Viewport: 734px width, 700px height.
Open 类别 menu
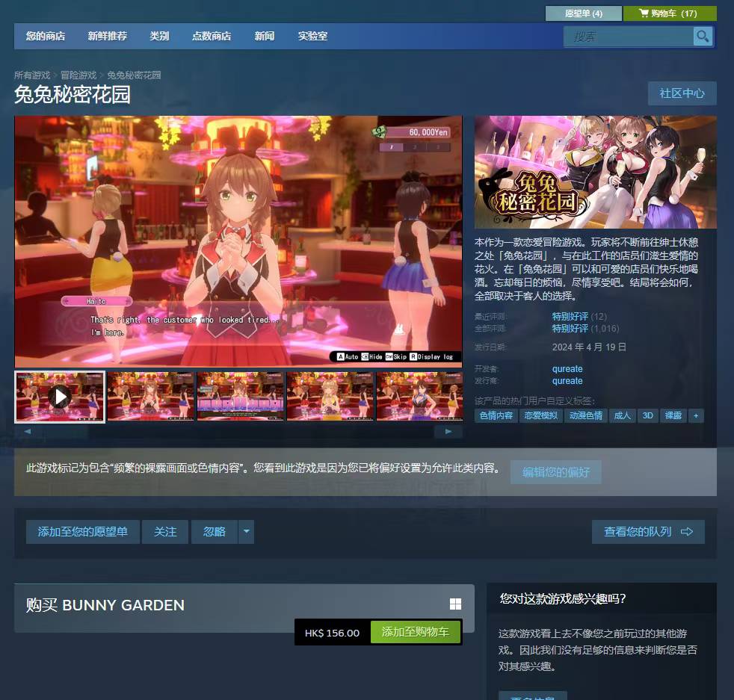pos(159,36)
